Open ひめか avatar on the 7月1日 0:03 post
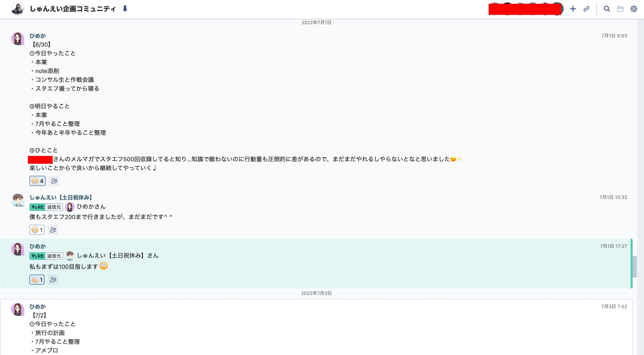Image resolution: width=644 pixels, height=355 pixels. pos(18,38)
